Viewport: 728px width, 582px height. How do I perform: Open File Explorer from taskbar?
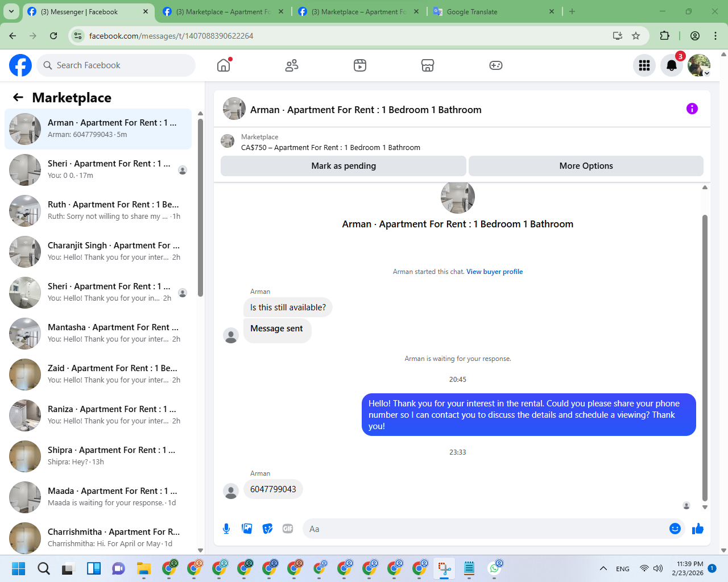coord(143,568)
